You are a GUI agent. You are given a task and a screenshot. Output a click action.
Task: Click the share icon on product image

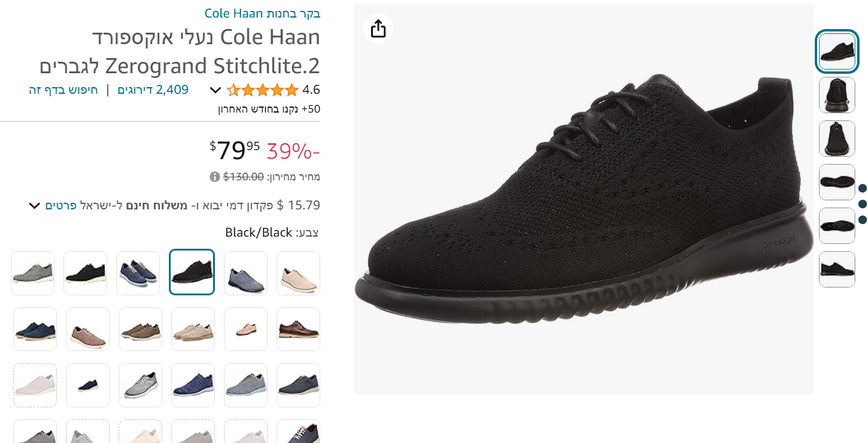click(378, 28)
